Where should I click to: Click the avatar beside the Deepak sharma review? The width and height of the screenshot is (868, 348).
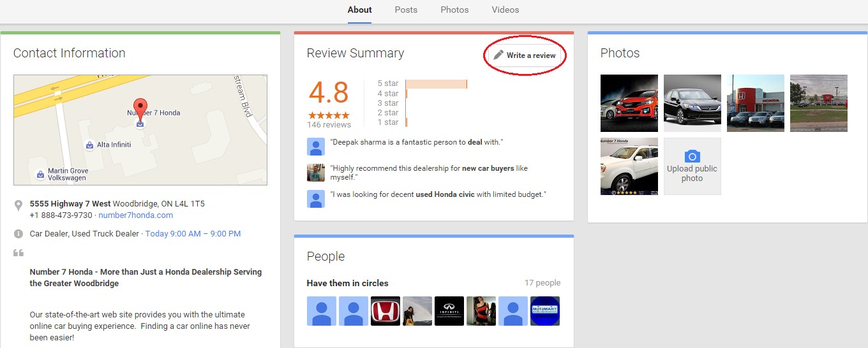tap(315, 147)
